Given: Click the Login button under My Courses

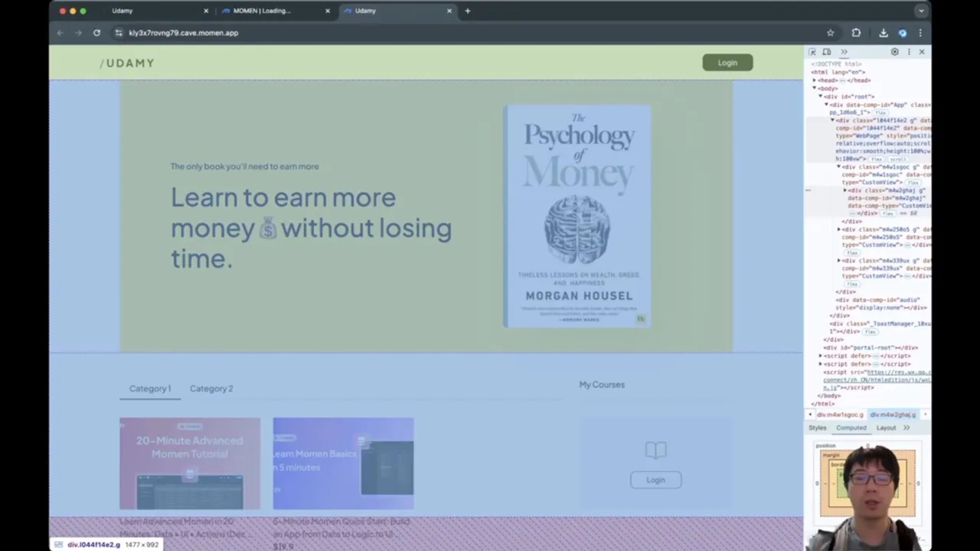Looking at the screenshot, I should [x=655, y=480].
